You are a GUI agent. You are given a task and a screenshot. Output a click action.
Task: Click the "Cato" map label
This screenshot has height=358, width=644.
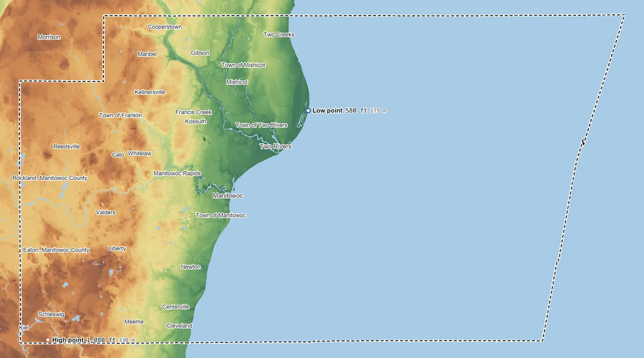(x=118, y=155)
